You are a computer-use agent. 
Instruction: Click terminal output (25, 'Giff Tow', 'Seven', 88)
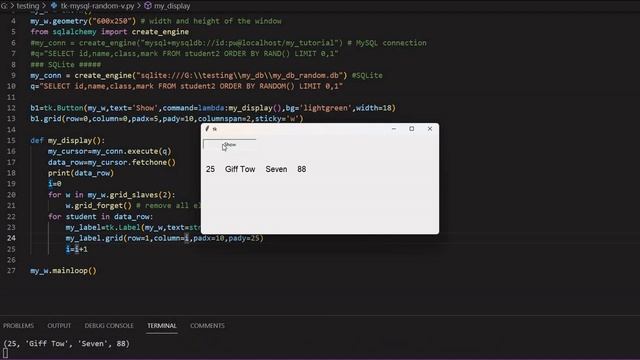point(67,344)
